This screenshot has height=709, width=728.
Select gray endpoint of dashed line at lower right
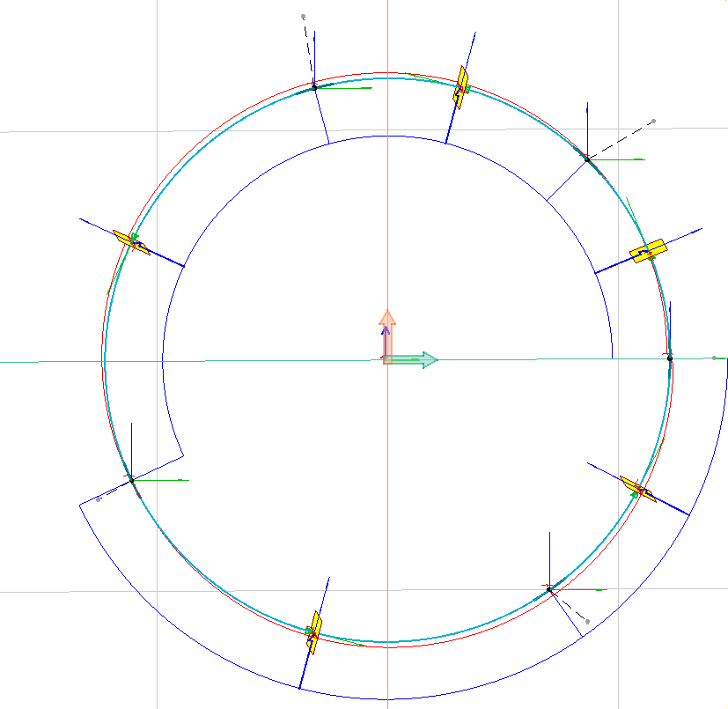click(587, 622)
